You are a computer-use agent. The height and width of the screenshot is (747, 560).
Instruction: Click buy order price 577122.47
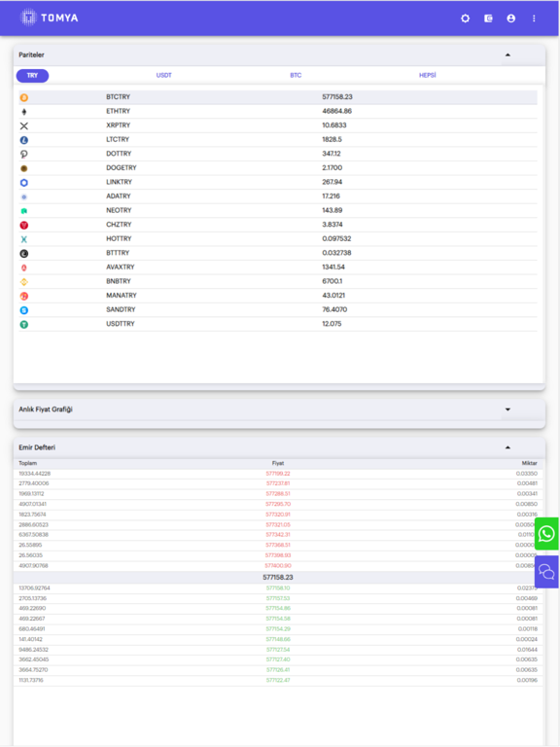[x=278, y=680]
